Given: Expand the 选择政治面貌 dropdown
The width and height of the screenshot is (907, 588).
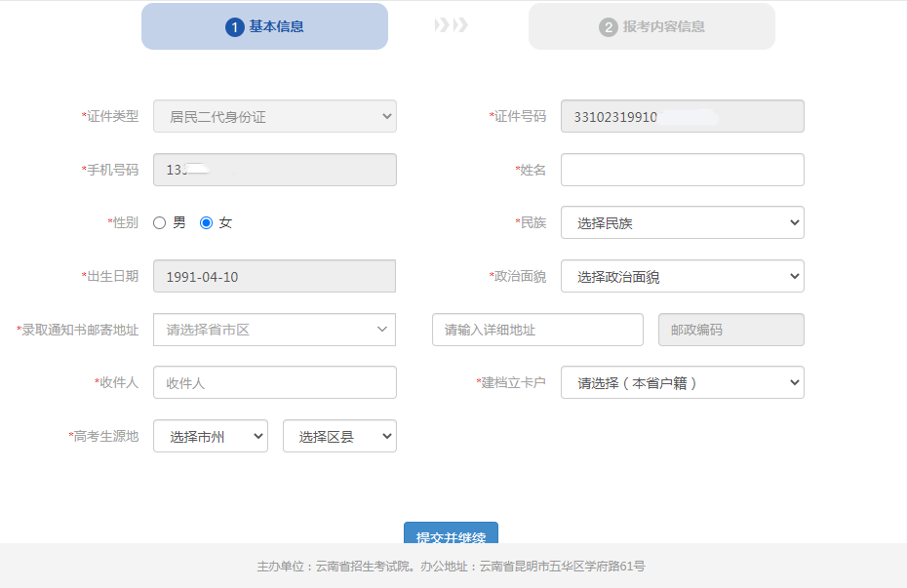Looking at the screenshot, I should tap(682, 277).
